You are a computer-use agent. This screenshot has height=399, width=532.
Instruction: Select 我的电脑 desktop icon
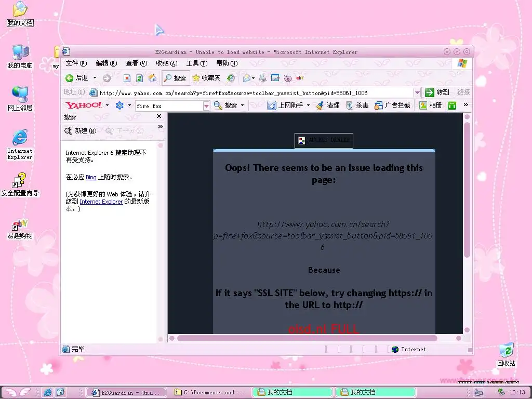click(20, 57)
